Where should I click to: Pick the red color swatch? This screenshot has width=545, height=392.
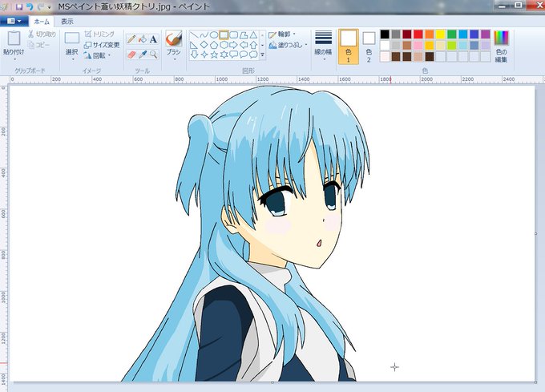pyautogui.click(x=418, y=34)
